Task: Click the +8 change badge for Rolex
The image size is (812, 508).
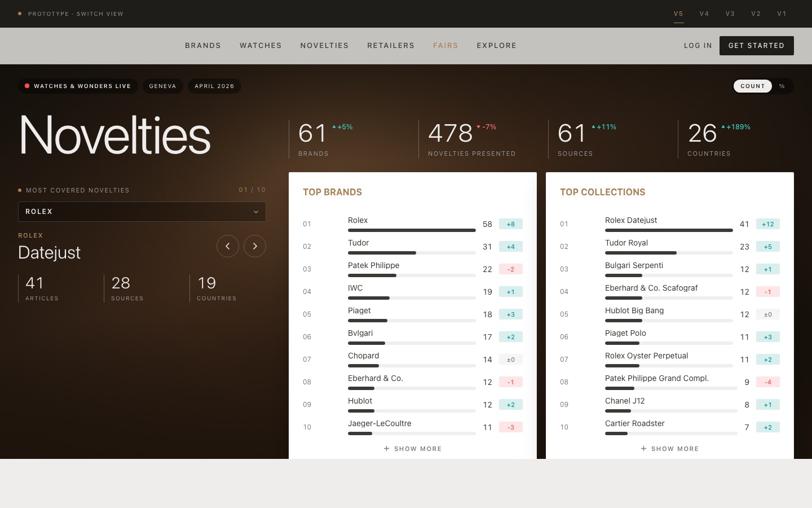Action: click(511, 224)
